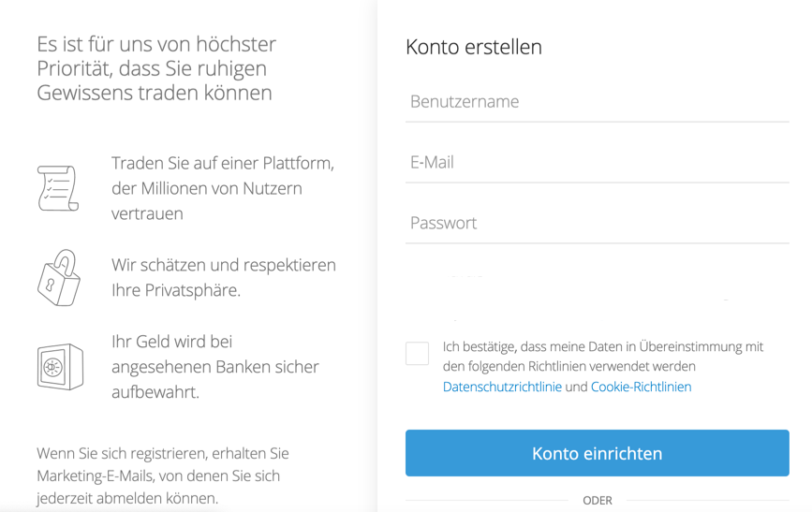
Task: Click the 'Traden Sie auf einer Plattform' text
Action: click(x=222, y=164)
